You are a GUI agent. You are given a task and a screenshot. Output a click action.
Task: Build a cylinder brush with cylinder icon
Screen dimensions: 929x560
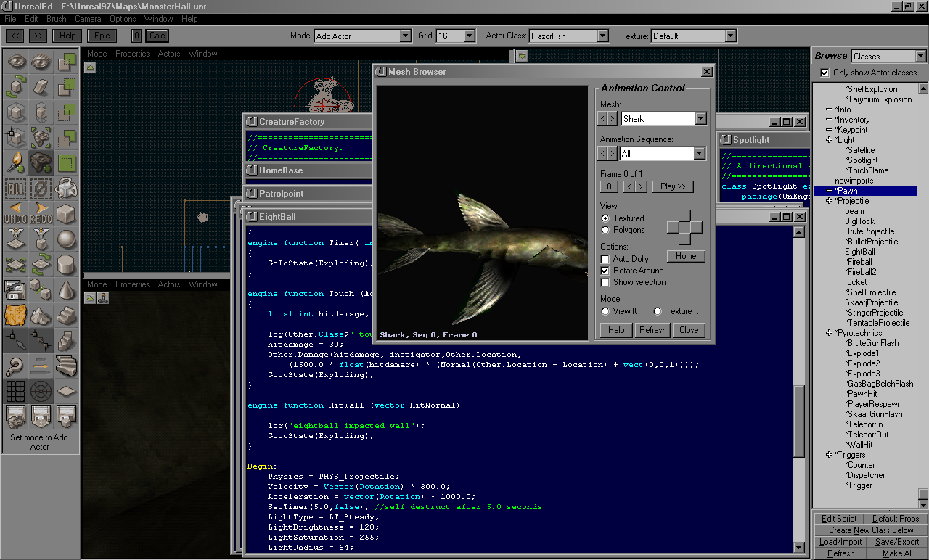click(x=65, y=265)
